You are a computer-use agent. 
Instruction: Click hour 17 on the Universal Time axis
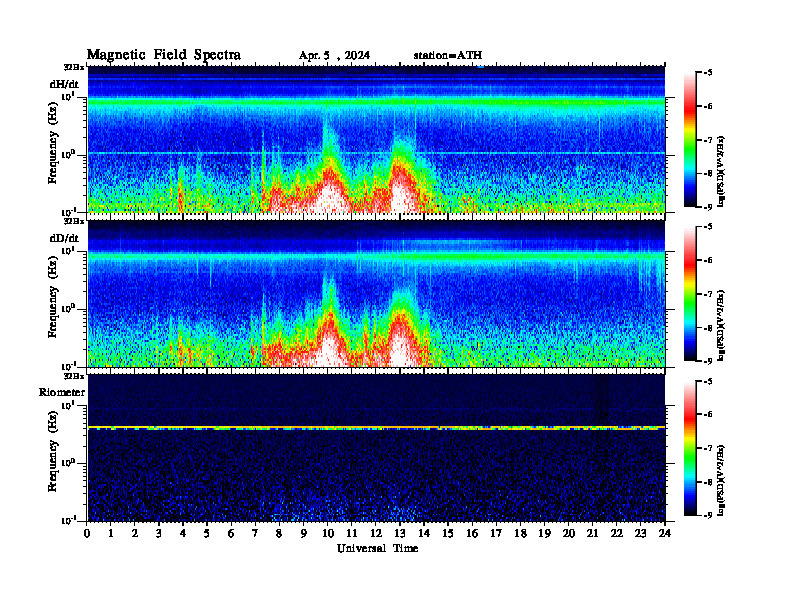click(496, 534)
